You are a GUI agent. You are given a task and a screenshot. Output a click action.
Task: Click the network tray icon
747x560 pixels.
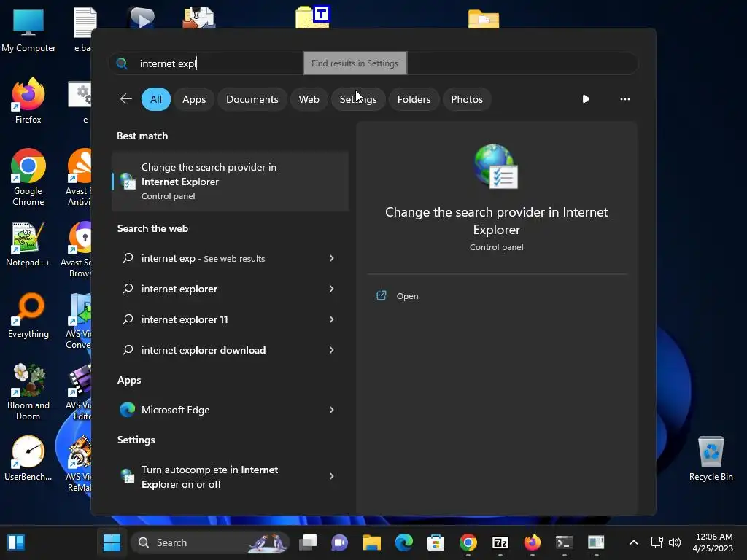pos(657,542)
